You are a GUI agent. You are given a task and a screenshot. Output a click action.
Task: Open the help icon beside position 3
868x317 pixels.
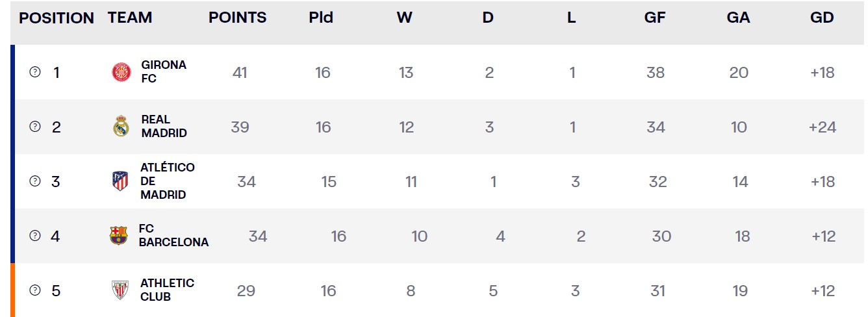(35, 181)
